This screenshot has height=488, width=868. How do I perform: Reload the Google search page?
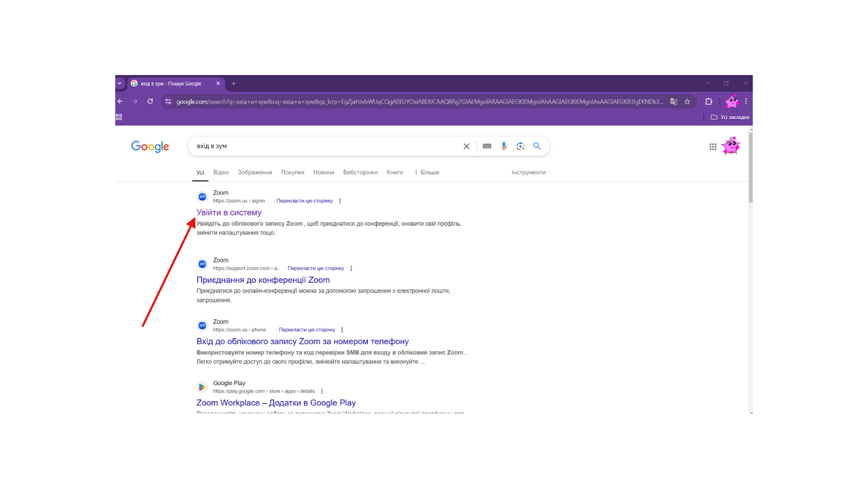[x=150, y=101]
